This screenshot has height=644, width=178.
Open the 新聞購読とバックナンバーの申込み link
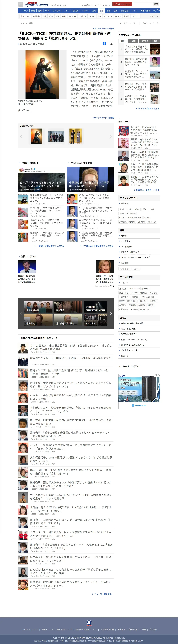click(96, 5)
